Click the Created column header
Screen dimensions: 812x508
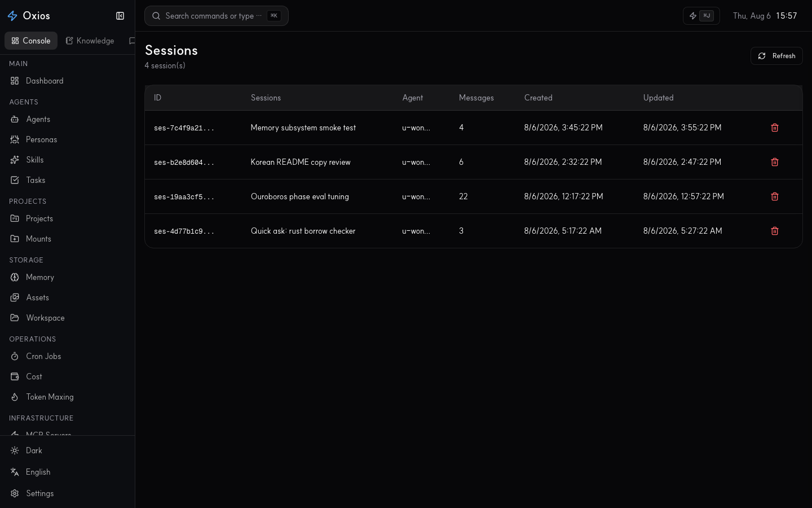[539, 98]
